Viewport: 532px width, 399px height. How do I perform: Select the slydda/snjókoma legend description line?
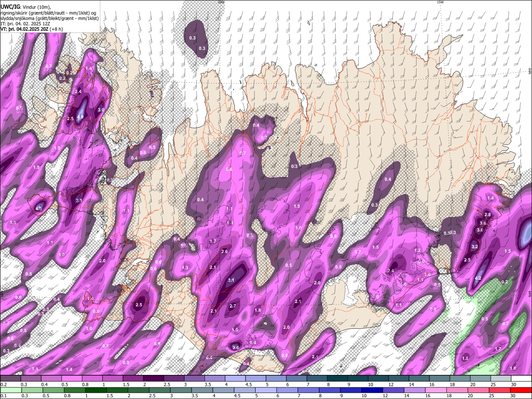49,18
